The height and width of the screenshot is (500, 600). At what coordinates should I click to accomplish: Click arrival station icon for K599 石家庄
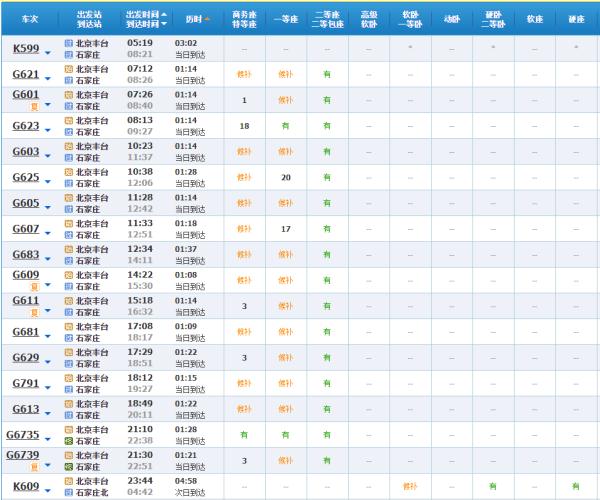68,55
